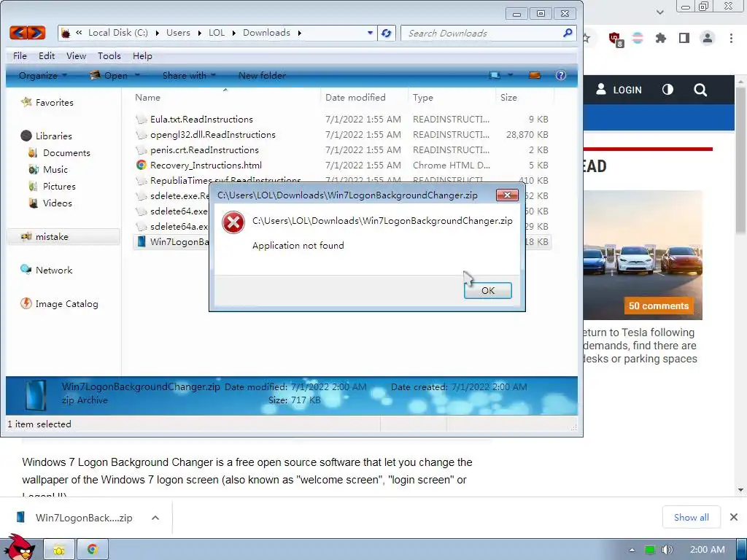
Task: Click LOGIN on the web page
Action: point(619,90)
